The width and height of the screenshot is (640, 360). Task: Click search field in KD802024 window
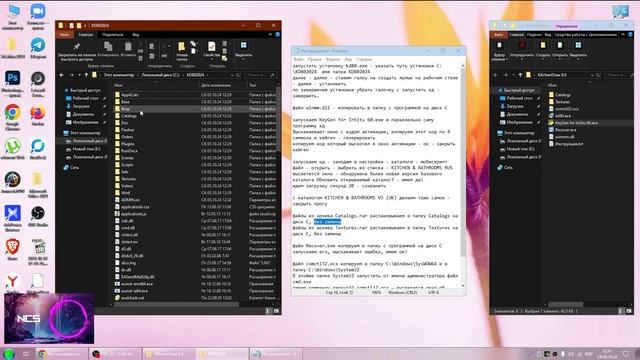260,75
